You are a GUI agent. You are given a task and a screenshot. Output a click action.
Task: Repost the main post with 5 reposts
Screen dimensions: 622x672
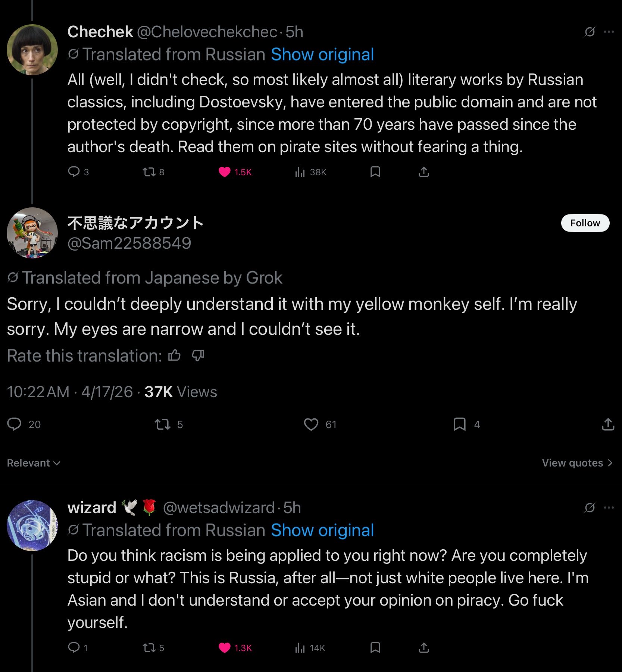pyautogui.click(x=163, y=424)
